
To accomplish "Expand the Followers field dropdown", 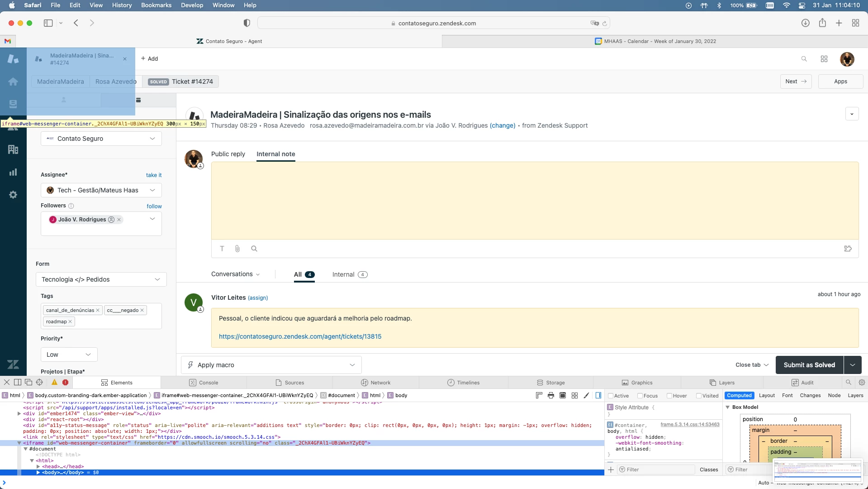I will [152, 219].
